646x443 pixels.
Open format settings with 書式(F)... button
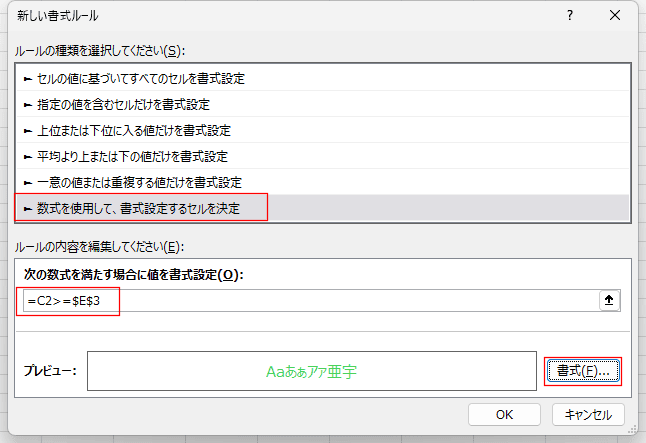pyautogui.click(x=583, y=371)
